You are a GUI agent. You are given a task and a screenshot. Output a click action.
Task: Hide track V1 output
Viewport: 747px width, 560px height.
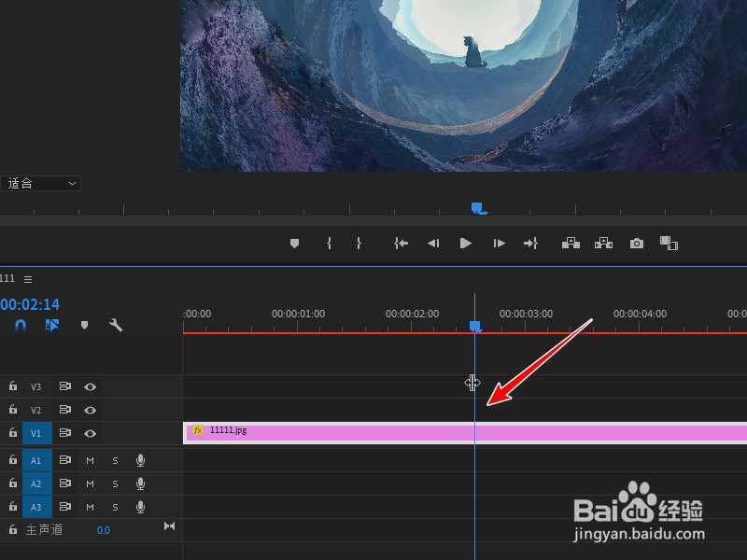coord(90,433)
